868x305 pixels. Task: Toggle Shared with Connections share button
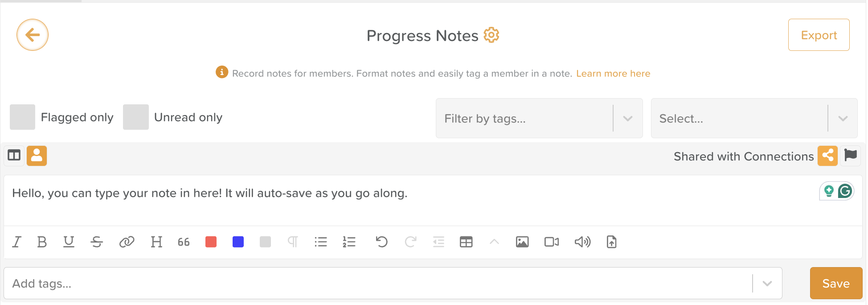827,156
